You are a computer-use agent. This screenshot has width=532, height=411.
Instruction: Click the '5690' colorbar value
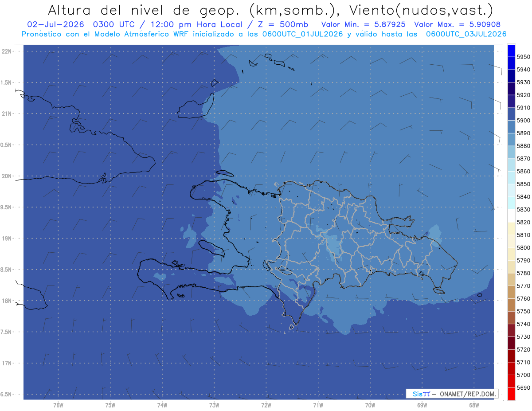tap(524, 388)
